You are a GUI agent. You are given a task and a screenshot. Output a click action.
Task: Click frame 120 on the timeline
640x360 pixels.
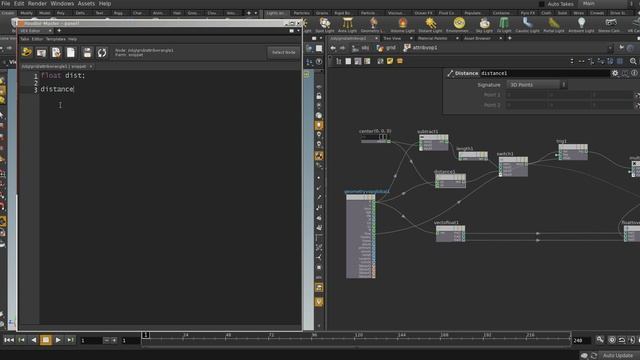(359, 336)
